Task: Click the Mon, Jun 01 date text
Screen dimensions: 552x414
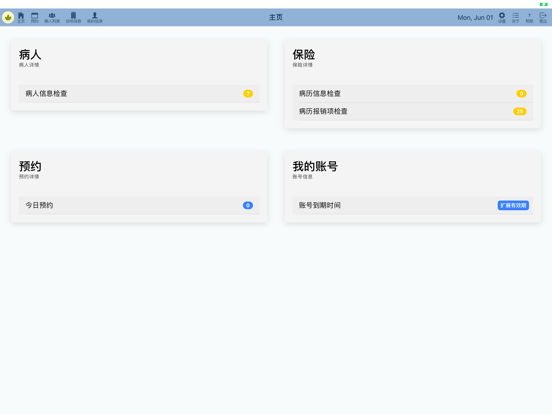Action: click(475, 18)
